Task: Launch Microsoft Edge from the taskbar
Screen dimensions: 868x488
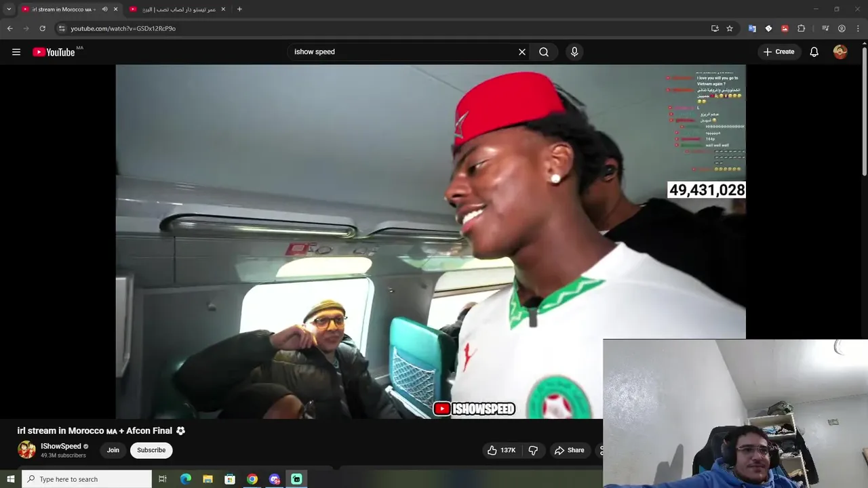Action: coord(186,479)
